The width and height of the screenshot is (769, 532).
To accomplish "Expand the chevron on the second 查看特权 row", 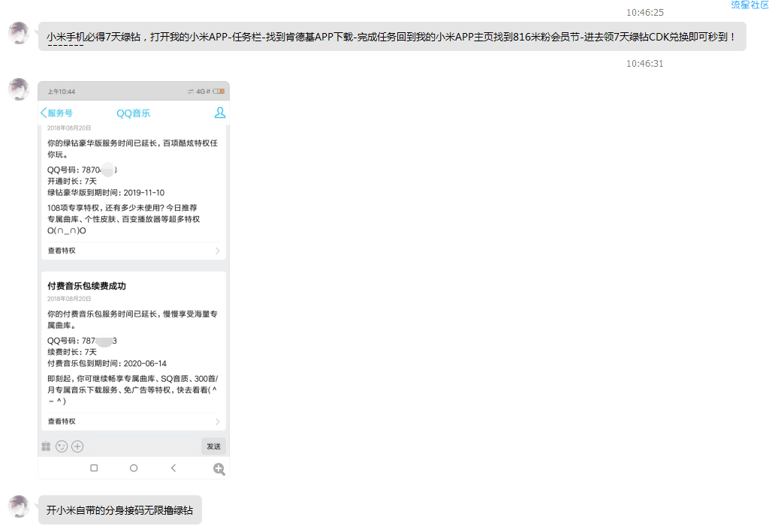I will (x=217, y=421).
